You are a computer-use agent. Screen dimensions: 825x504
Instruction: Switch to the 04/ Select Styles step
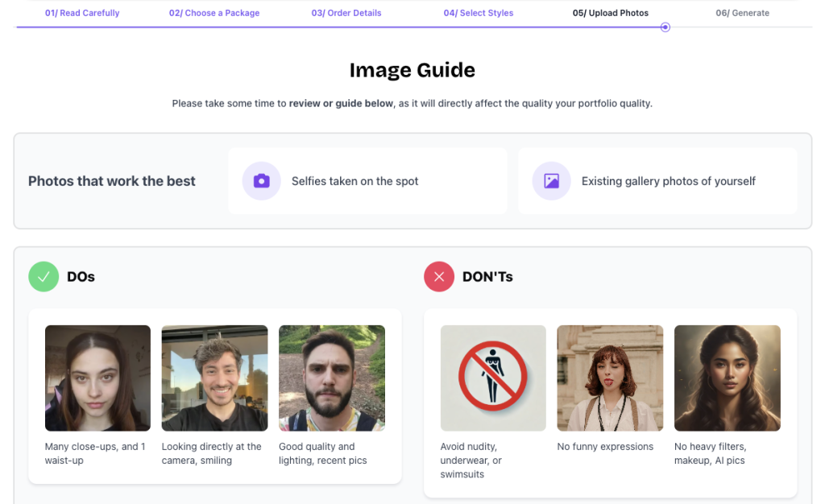click(479, 13)
